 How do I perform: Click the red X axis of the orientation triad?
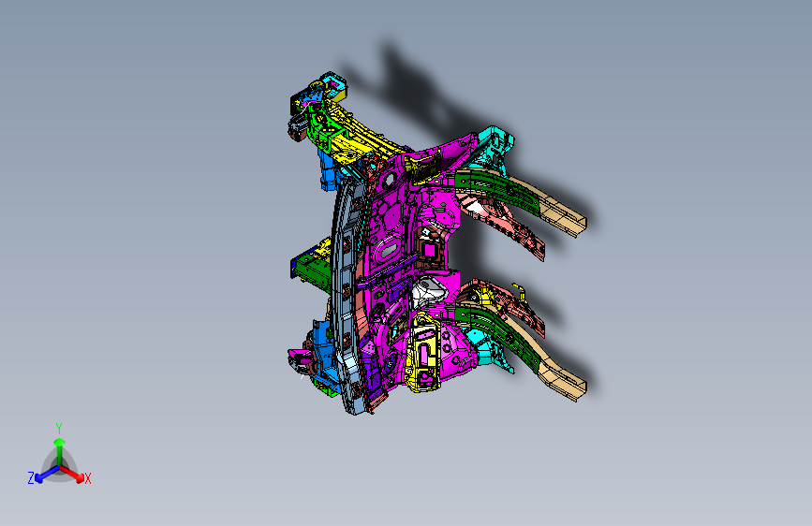(74, 475)
